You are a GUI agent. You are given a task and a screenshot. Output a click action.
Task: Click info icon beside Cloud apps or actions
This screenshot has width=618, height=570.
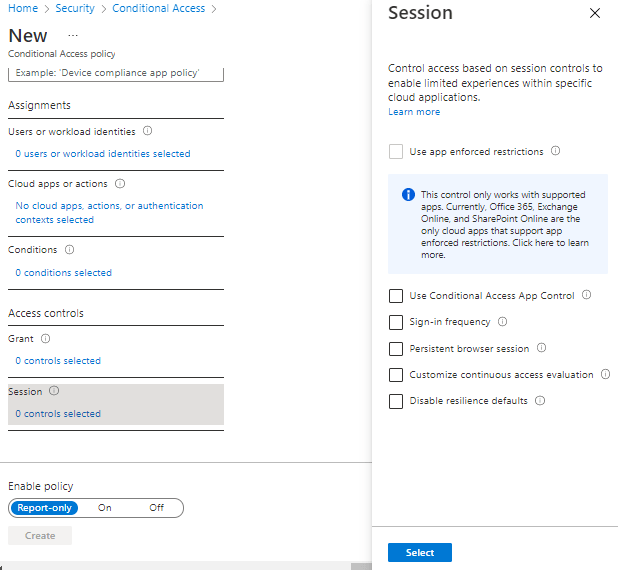coord(120,184)
